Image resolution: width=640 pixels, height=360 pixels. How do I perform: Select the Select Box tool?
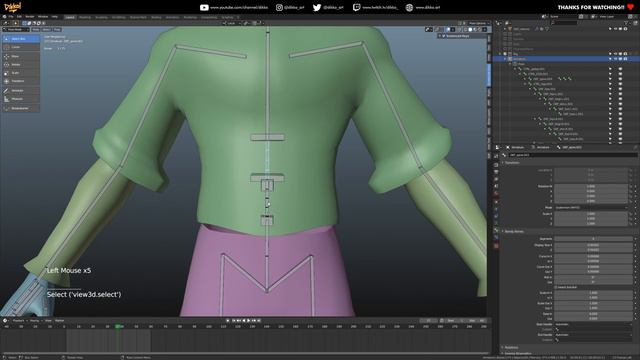21,39
